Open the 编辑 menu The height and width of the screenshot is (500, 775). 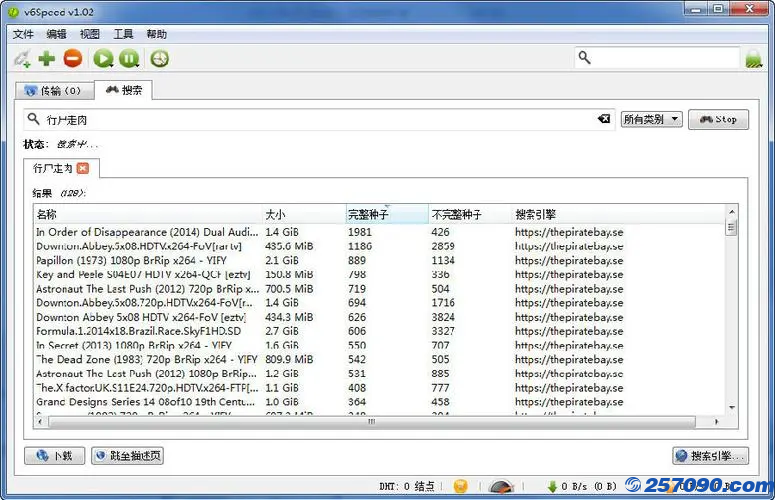[56, 34]
